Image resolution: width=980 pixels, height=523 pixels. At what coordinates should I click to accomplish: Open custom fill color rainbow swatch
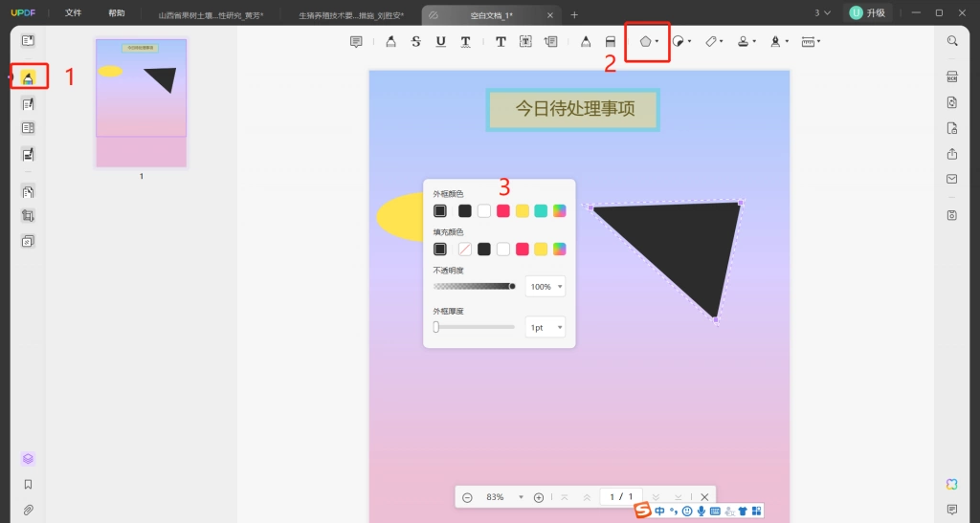click(x=559, y=249)
